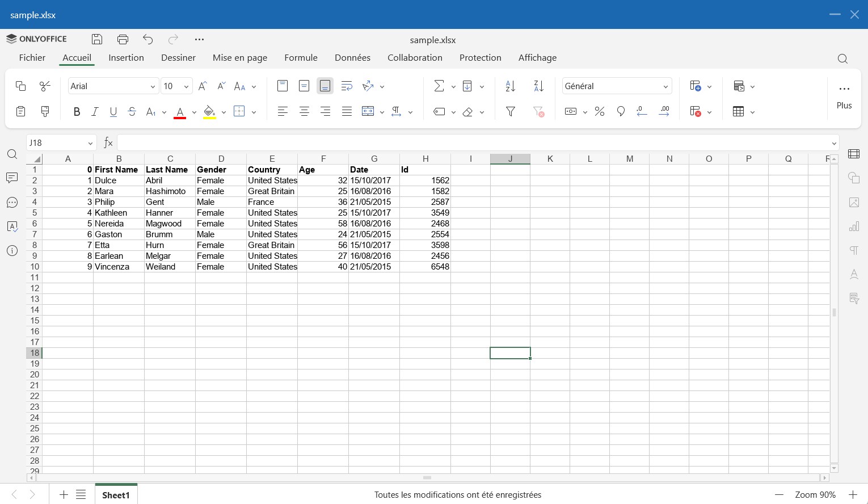Toggle italic formatting
868x504 pixels.
pyautogui.click(x=95, y=112)
